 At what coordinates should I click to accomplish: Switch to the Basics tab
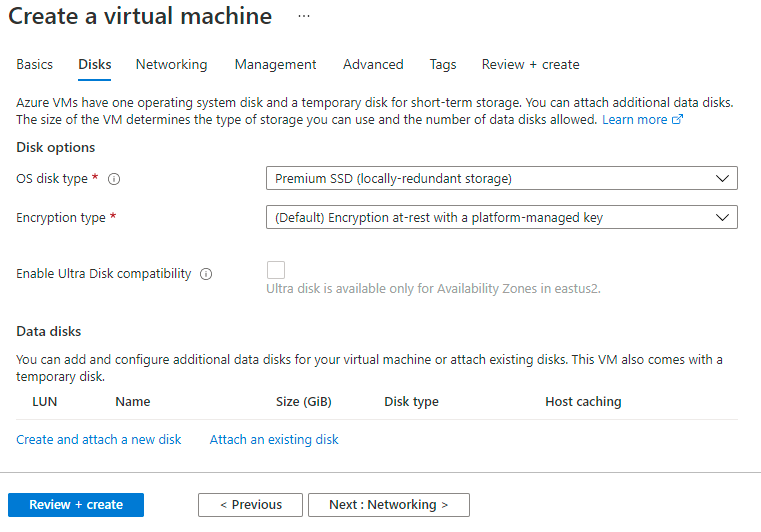click(x=35, y=64)
